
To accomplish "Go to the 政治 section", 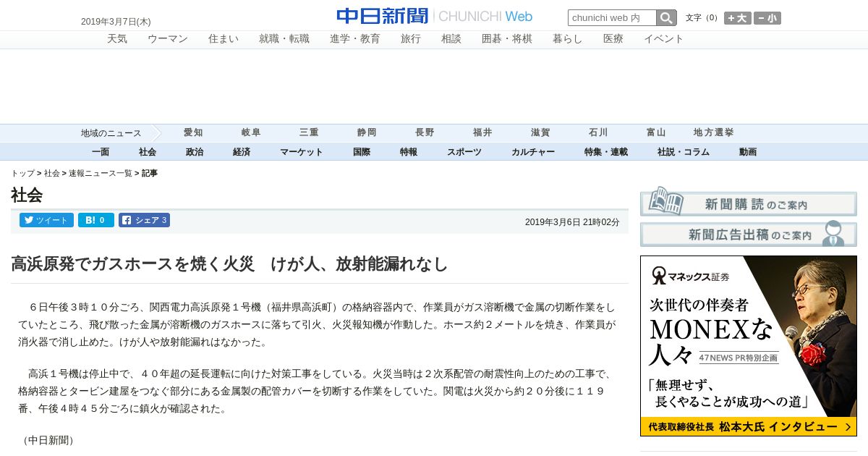I will [x=195, y=152].
